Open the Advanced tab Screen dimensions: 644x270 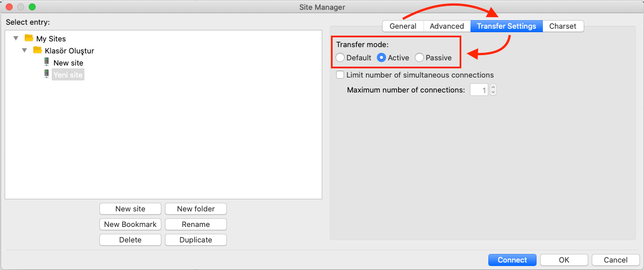coord(446,26)
